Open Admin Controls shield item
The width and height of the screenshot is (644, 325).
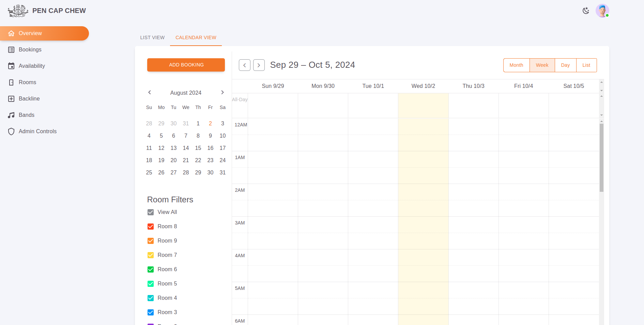coord(11,131)
